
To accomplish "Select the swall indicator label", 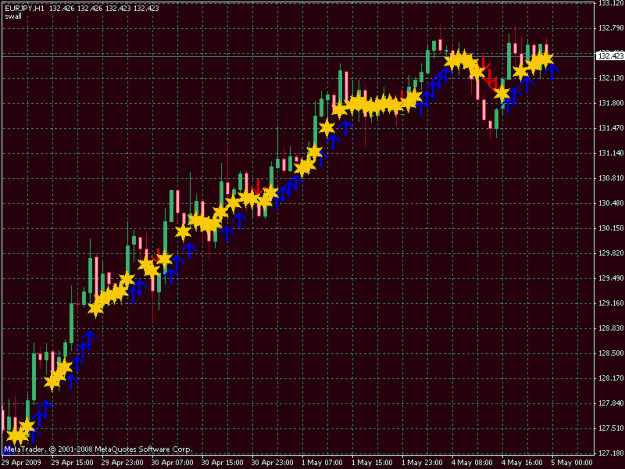I will click(13, 16).
